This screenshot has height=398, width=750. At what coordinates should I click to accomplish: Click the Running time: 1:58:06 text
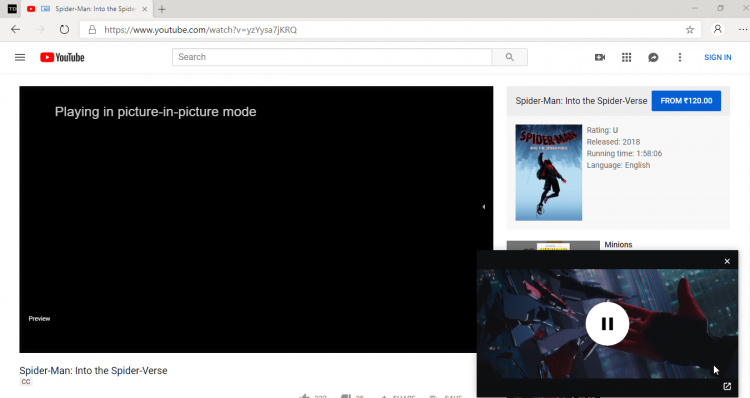[x=624, y=154]
